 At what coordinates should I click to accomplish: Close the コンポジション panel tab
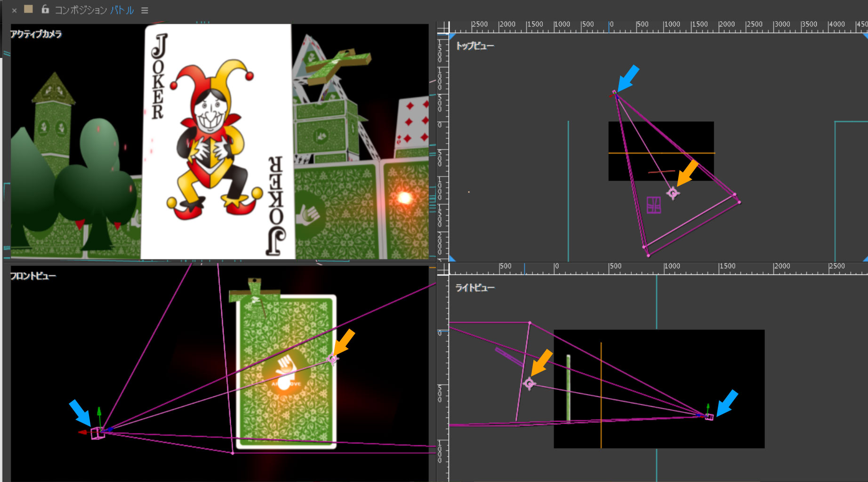click(x=14, y=10)
